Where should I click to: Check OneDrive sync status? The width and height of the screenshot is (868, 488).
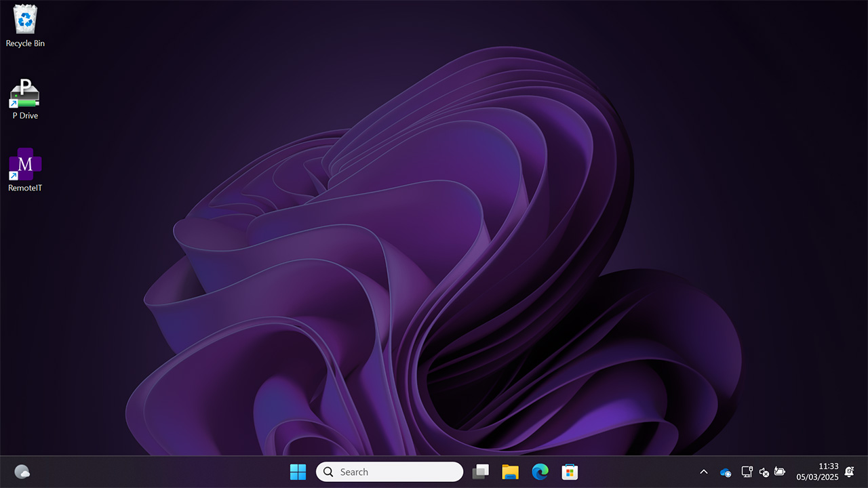[x=725, y=471]
